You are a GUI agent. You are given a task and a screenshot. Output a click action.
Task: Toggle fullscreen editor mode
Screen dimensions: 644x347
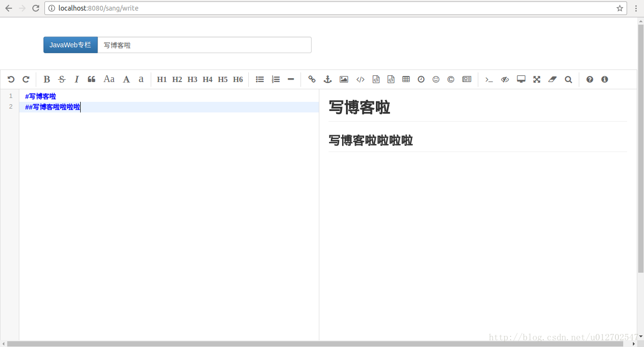537,79
